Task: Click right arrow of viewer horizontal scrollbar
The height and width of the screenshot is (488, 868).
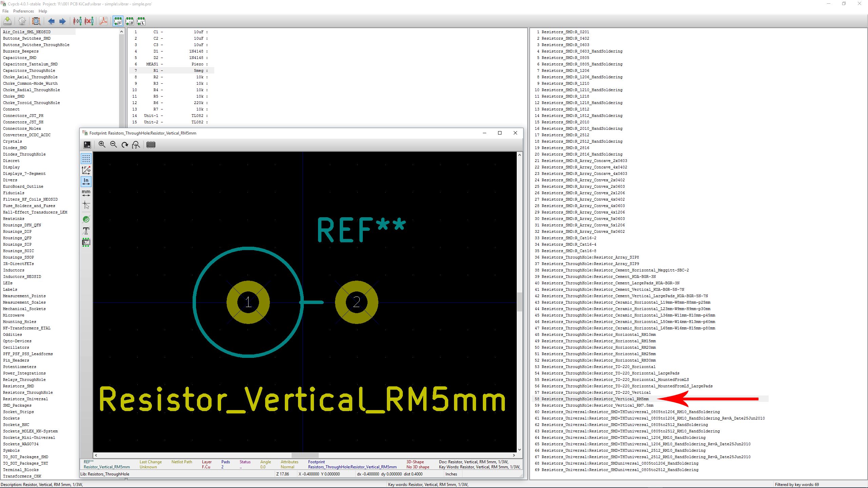Action: [514, 455]
